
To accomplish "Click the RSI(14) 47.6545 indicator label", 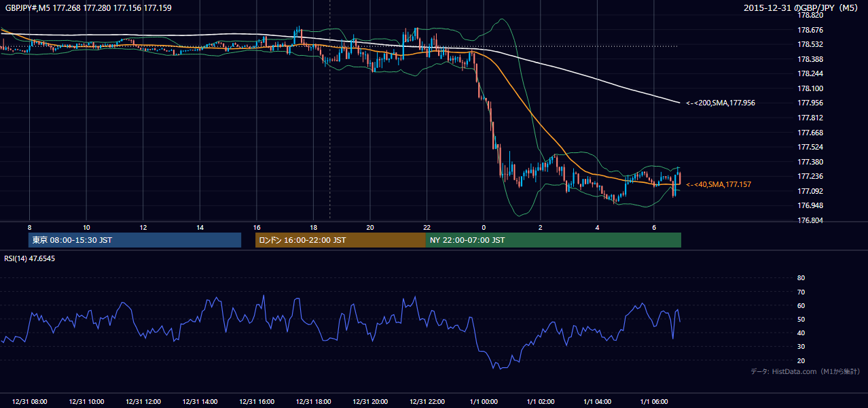I will (29, 258).
